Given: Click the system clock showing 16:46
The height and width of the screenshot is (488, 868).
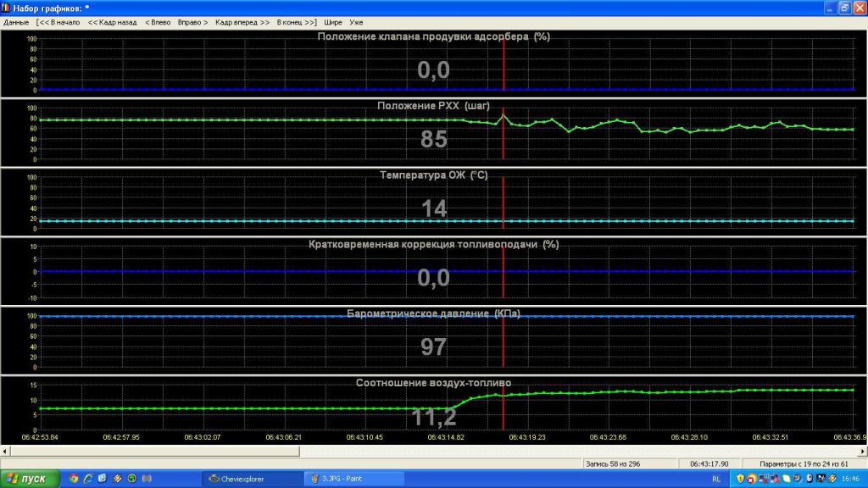Looking at the screenshot, I should 849,479.
